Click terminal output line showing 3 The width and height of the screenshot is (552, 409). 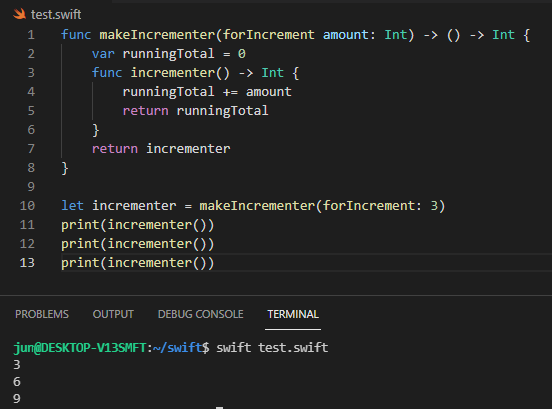(x=17, y=365)
